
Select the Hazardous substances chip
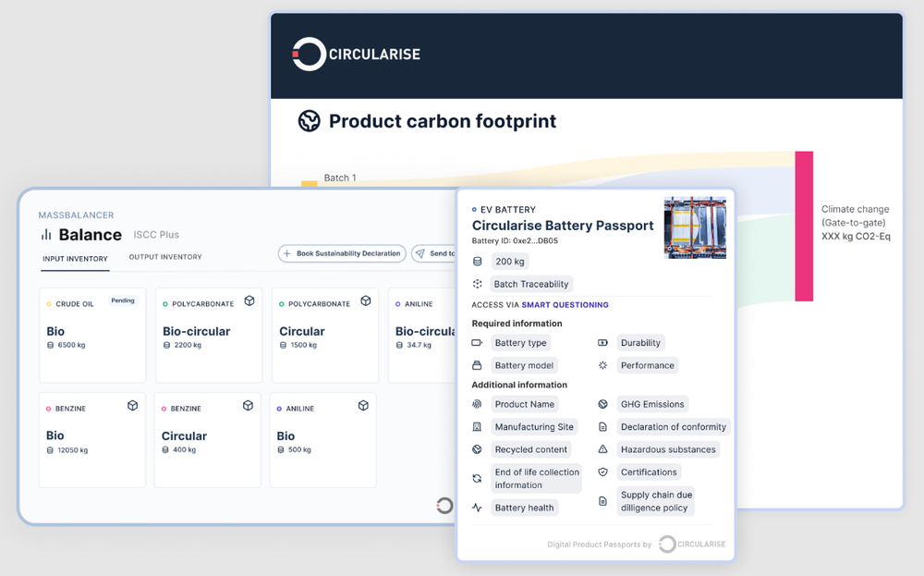[x=668, y=449]
